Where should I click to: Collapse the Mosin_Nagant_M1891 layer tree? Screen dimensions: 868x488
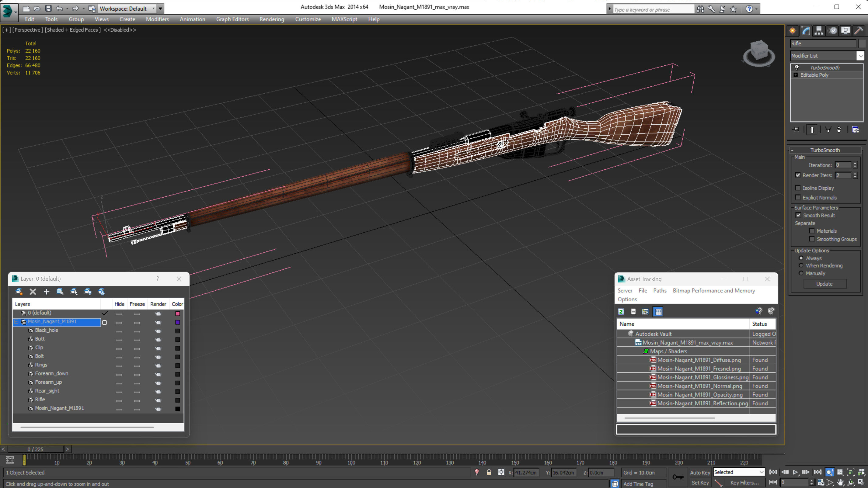pyautogui.click(x=16, y=322)
